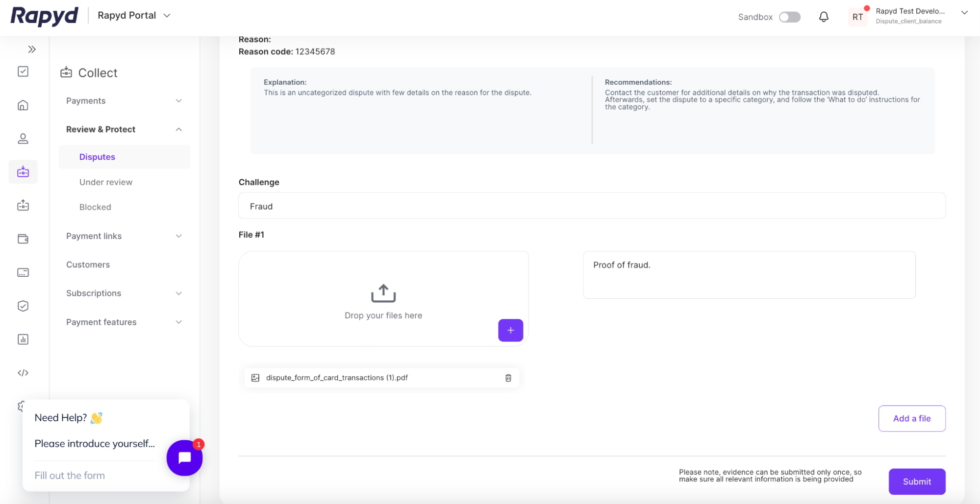Click the Add a file button
Viewport: 980px width, 504px height.
point(911,418)
